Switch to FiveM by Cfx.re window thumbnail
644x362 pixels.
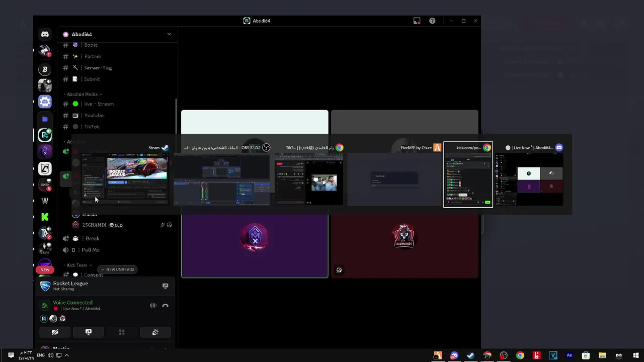pos(394,174)
